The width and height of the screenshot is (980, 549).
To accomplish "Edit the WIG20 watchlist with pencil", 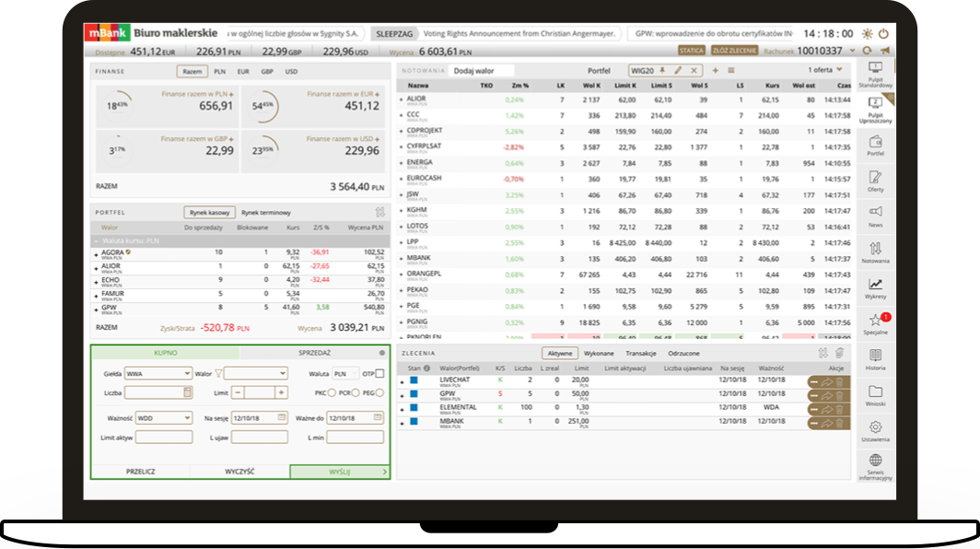I will pos(678,71).
